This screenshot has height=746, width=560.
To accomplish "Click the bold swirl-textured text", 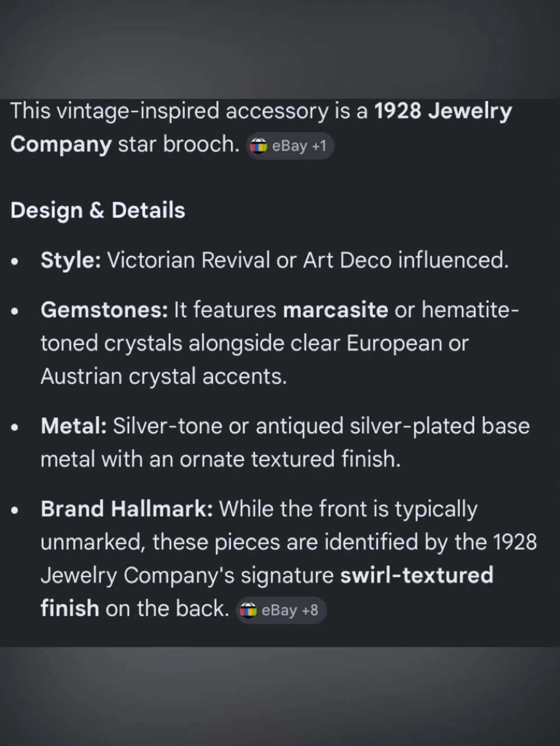I will tap(417, 575).
